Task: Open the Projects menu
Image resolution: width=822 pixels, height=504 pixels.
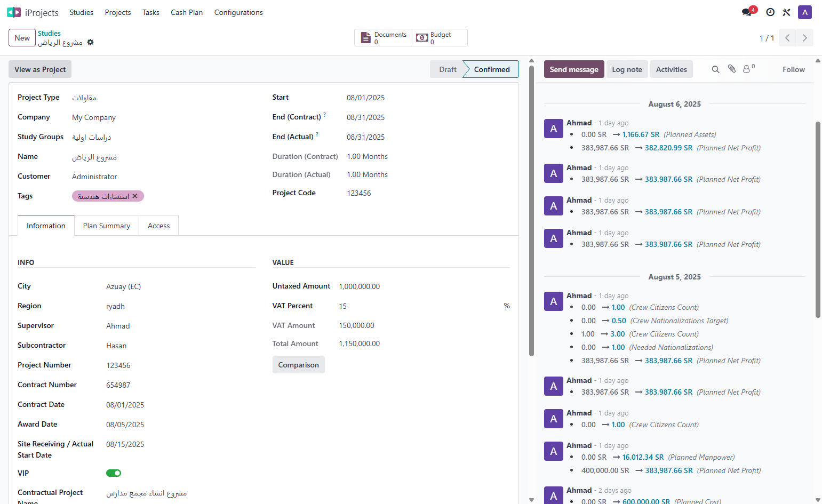Action: tap(118, 12)
